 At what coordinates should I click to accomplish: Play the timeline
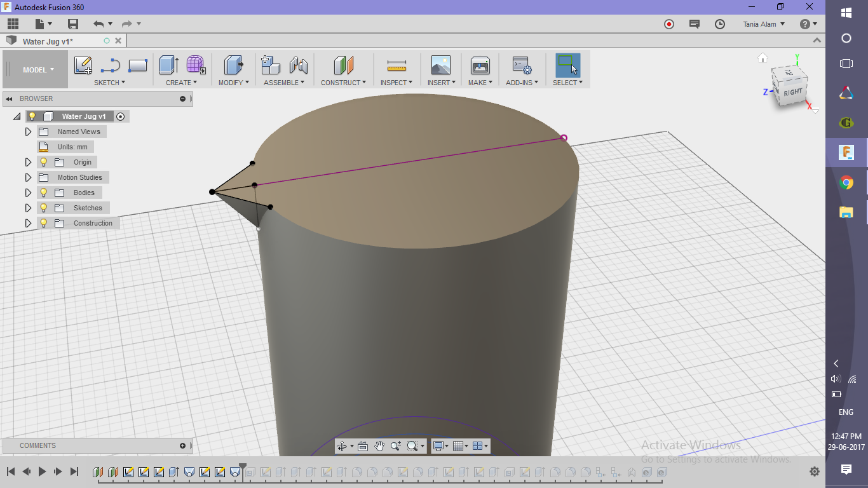[43, 471]
